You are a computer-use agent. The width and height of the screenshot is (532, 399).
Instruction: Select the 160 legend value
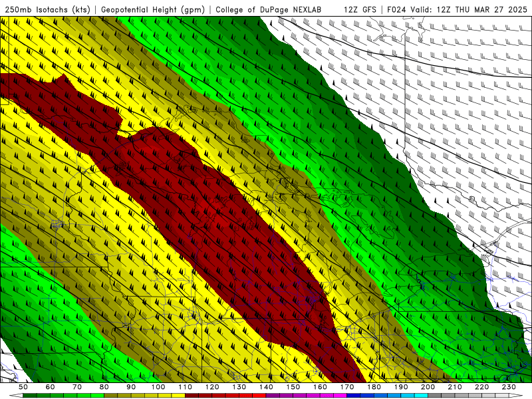pyautogui.click(x=320, y=387)
